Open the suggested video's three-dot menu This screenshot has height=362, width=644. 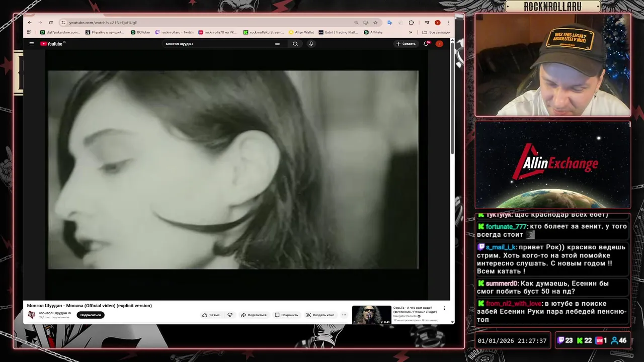(444, 308)
